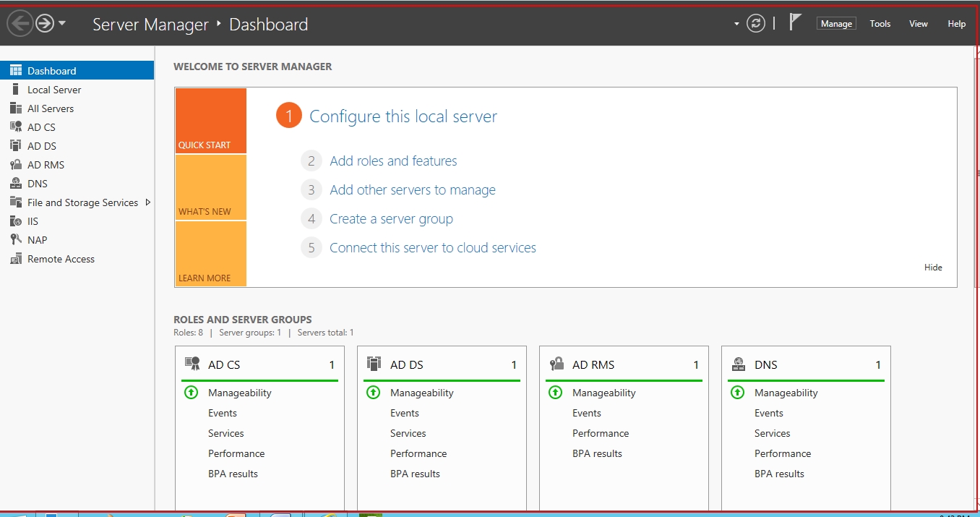Select Local Server in sidebar

[54, 90]
